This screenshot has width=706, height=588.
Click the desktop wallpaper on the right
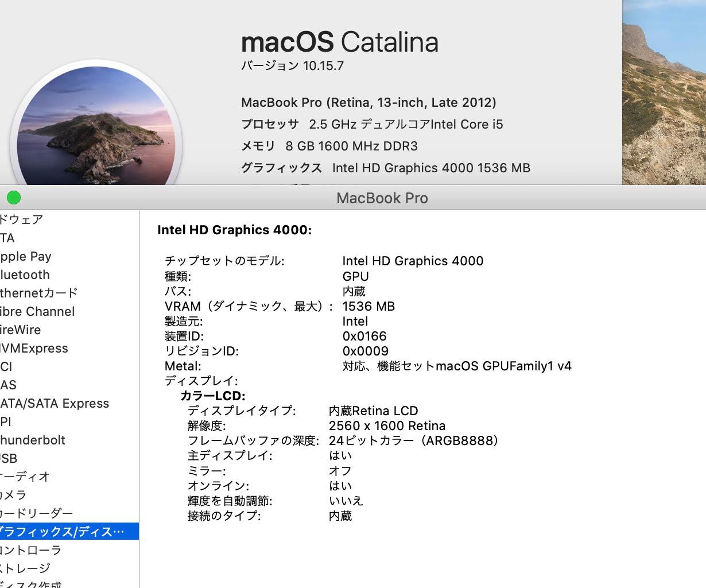[664, 92]
